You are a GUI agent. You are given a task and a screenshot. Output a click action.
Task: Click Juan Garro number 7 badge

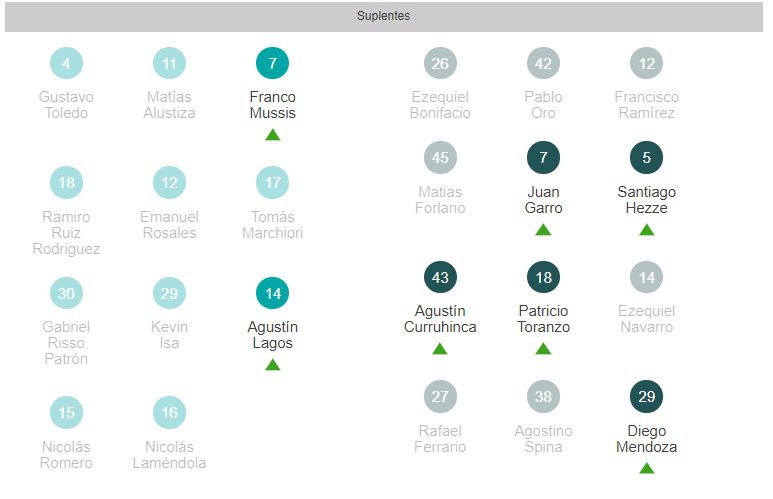tap(543, 158)
